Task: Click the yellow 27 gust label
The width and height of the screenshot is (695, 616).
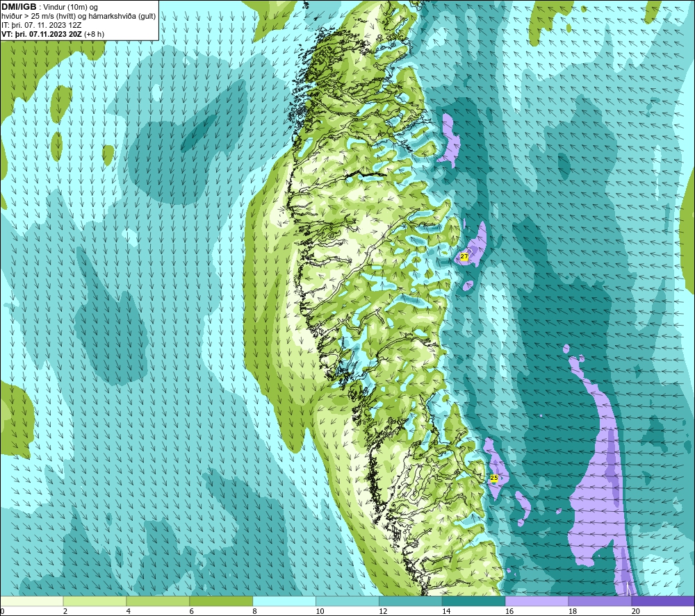Action: (464, 256)
